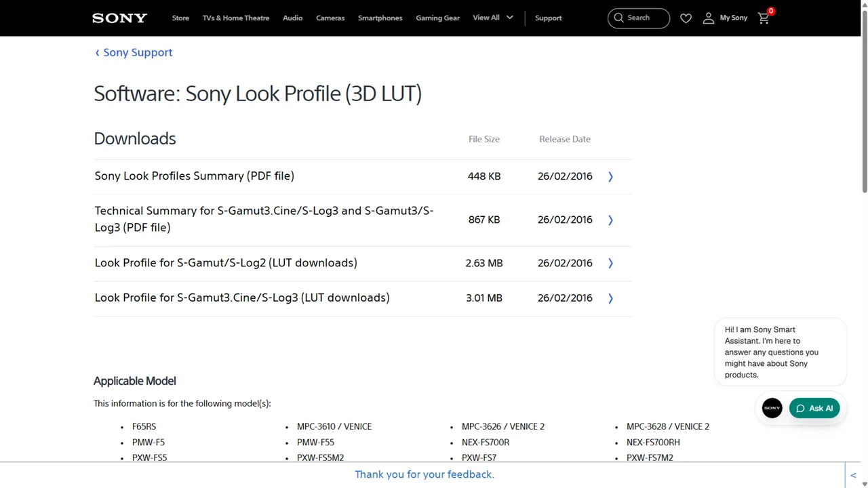The width and height of the screenshot is (868, 488).
Task: Expand the View All dropdown menu
Action: tap(493, 18)
